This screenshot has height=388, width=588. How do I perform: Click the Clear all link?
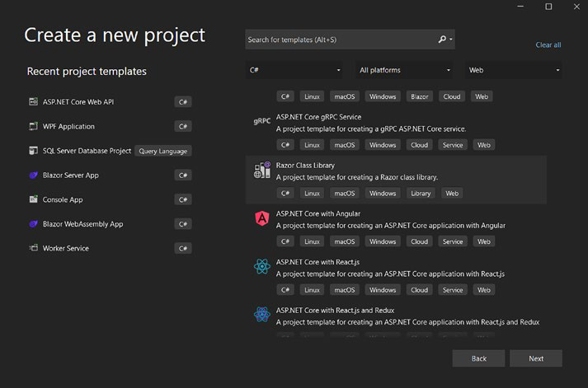tap(548, 45)
